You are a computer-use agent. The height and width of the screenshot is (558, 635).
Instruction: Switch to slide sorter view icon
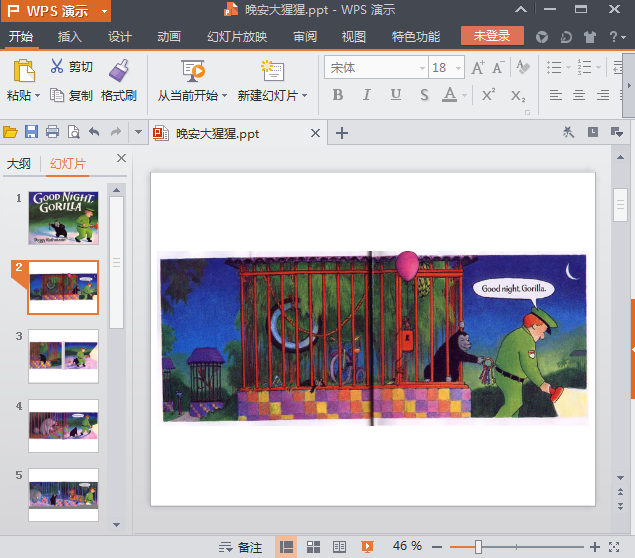click(x=313, y=547)
